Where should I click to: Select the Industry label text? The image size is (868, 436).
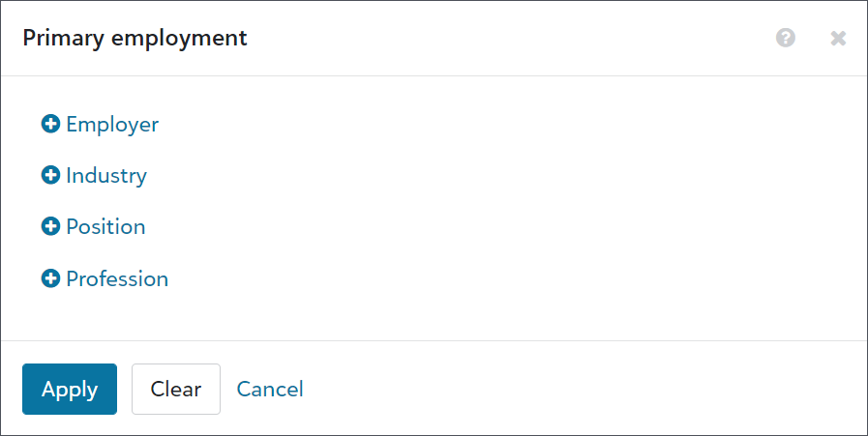[106, 176]
